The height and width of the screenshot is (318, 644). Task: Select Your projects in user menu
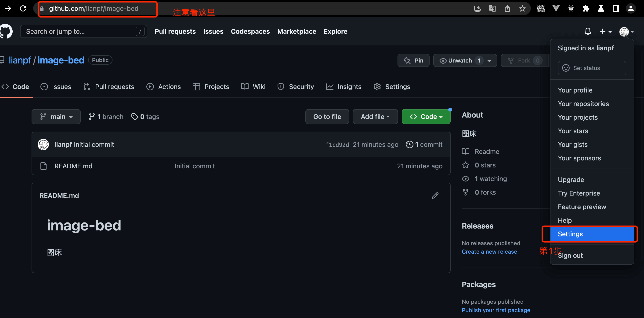[x=592, y=117]
